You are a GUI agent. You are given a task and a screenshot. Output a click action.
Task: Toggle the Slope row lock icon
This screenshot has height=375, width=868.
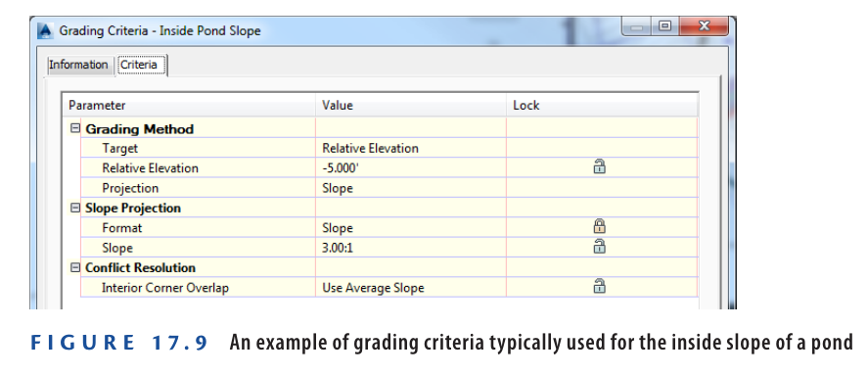(599, 246)
